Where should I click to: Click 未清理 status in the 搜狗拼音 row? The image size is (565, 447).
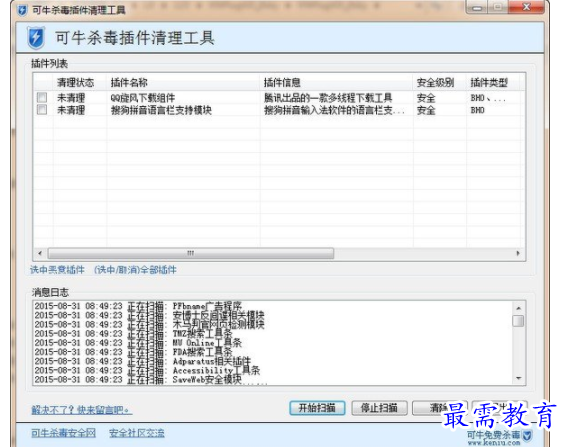[x=71, y=110]
